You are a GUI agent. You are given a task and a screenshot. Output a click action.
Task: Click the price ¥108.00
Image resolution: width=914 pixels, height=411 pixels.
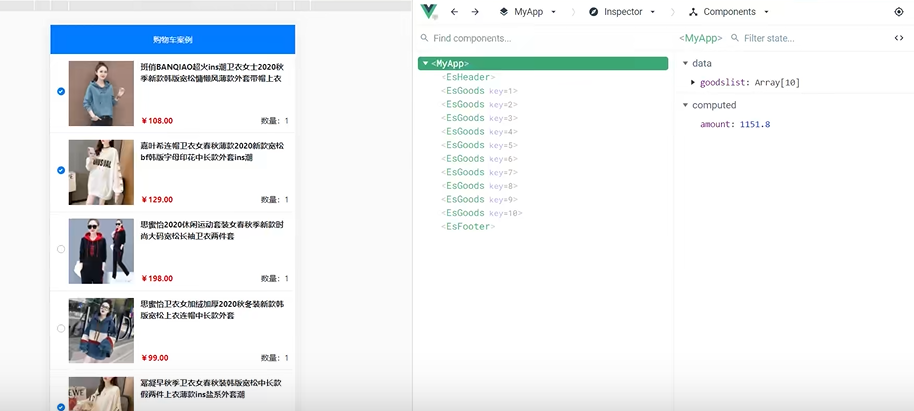[157, 121]
